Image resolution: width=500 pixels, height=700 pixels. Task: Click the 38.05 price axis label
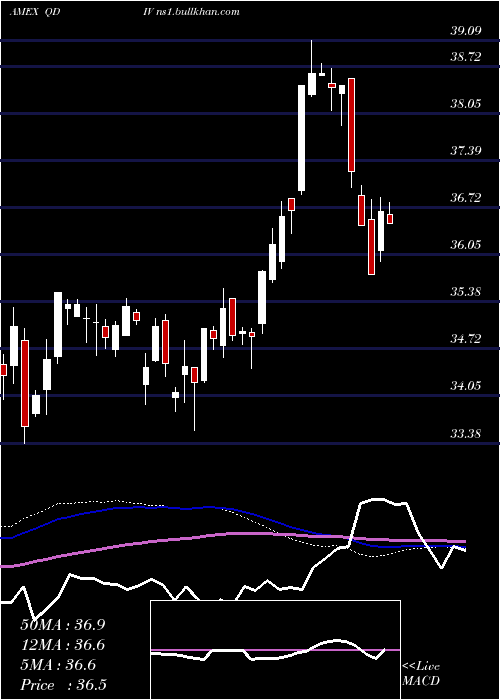[x=465, y=104]
